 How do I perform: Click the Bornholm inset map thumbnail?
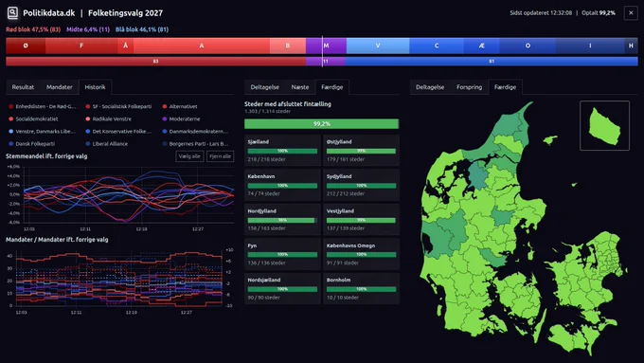[604, 125]
